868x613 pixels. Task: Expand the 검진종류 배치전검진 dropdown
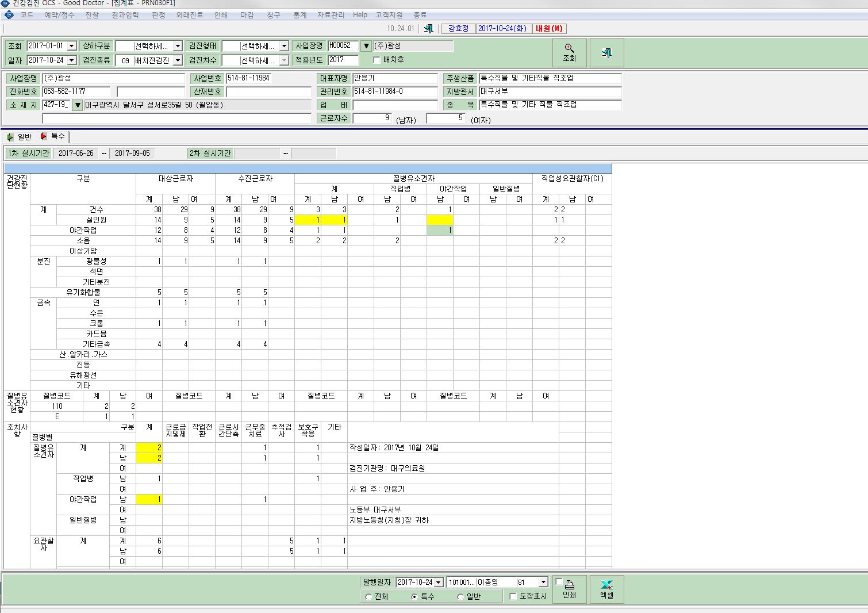tap(178, 60)
